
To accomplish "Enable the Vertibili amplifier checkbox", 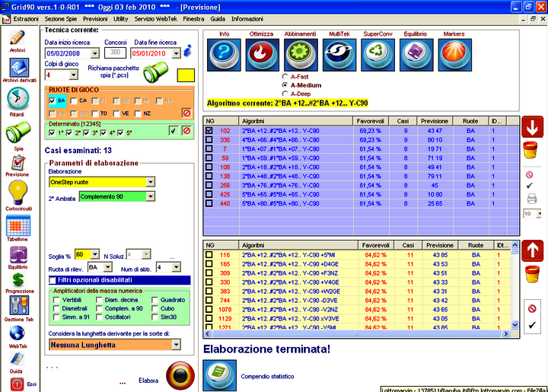I will tap(56, 300).
